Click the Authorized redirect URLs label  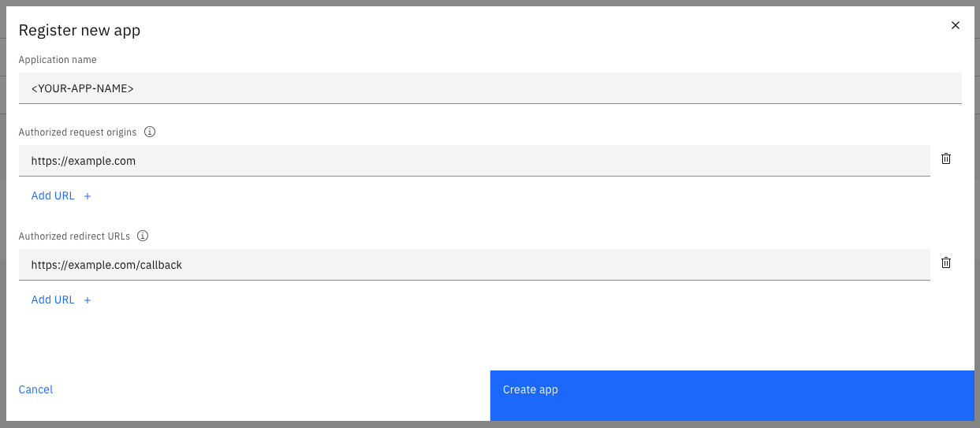(x=74, y=236)
